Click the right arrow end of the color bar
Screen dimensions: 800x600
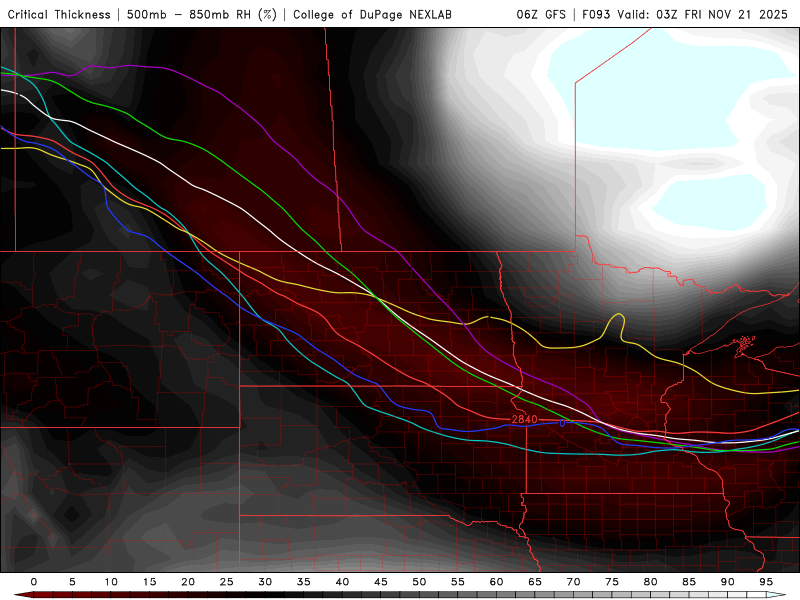click(777, 595)
